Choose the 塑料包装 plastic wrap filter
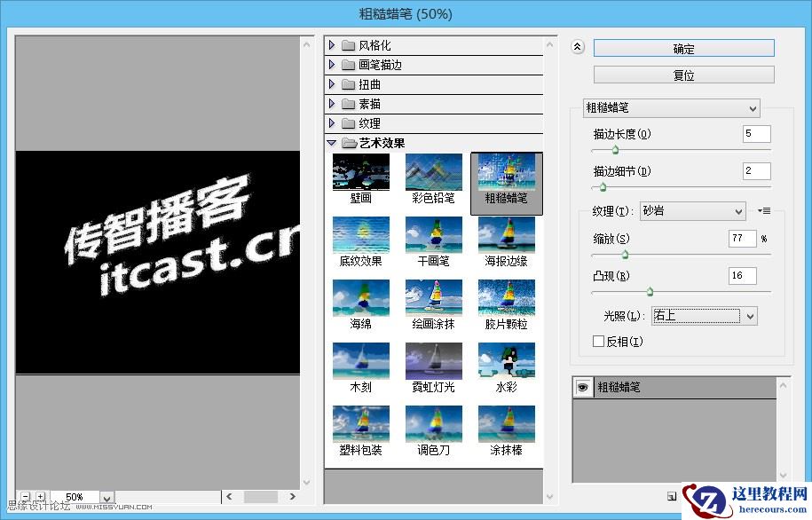Screen dimensions: 812x520 coord(360,422)
